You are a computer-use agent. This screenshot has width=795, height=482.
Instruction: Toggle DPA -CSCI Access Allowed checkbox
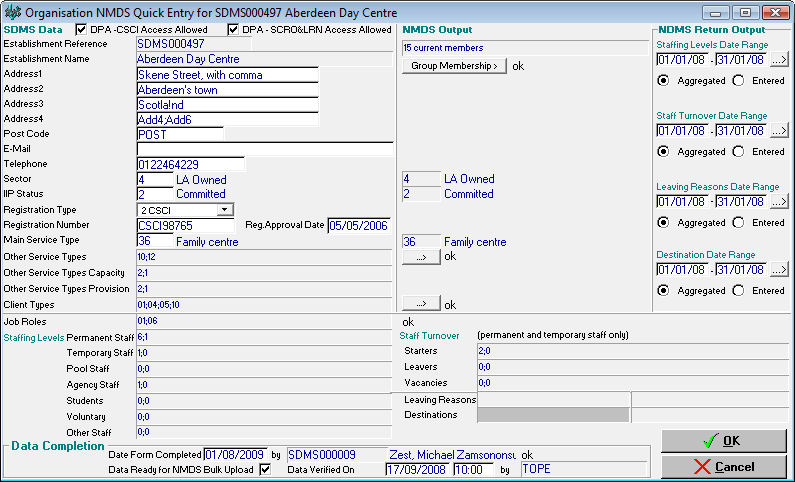[81, 29]
